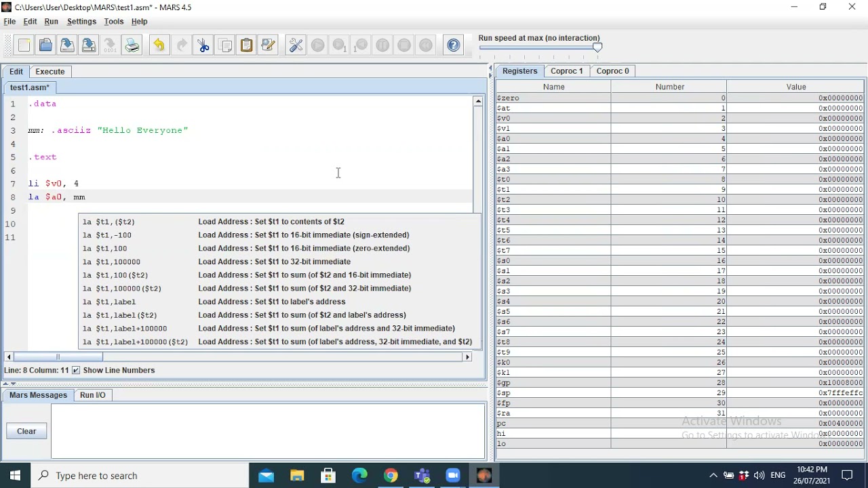868x488 pixels.
Task: Open the Run menu
Action: 51,22
